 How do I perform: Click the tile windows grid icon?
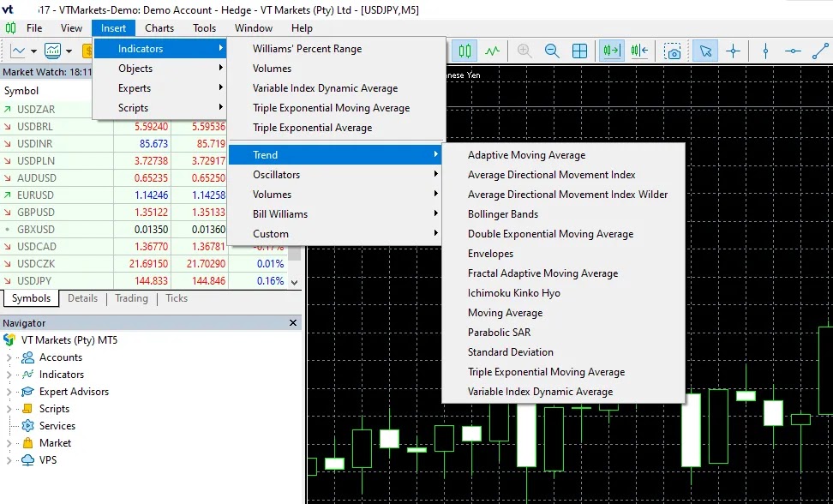(579, 51)
